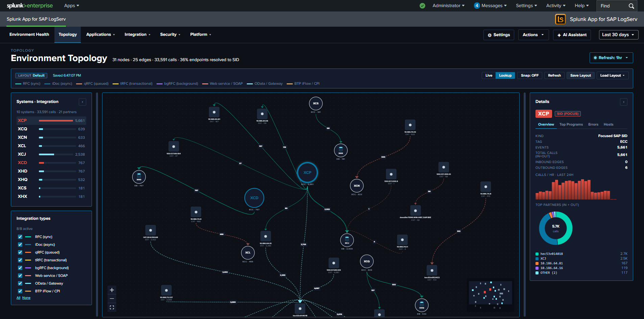The width and height of the screenshot is (644, 319).
Task: Select the XCJ database node
Action: (x=347, y=240)
